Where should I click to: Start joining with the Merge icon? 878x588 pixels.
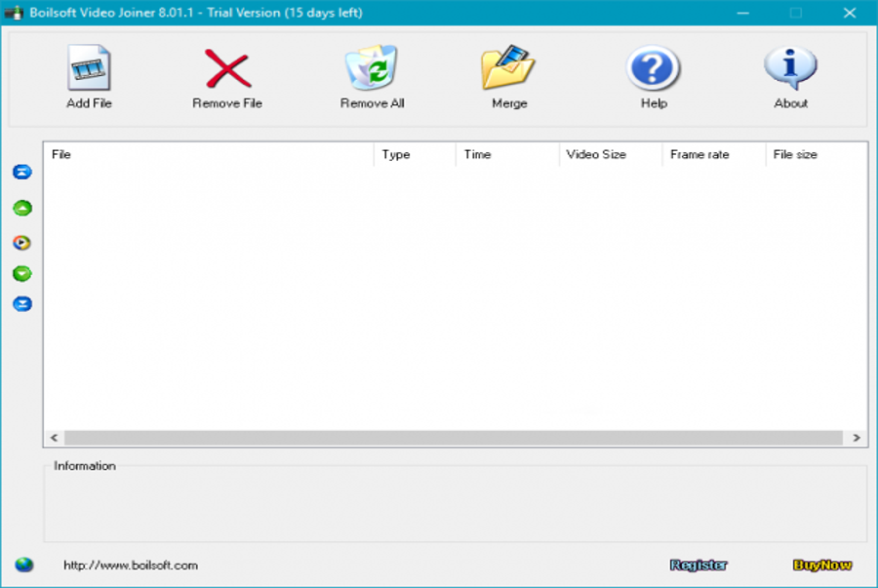(x=508, y=69)
